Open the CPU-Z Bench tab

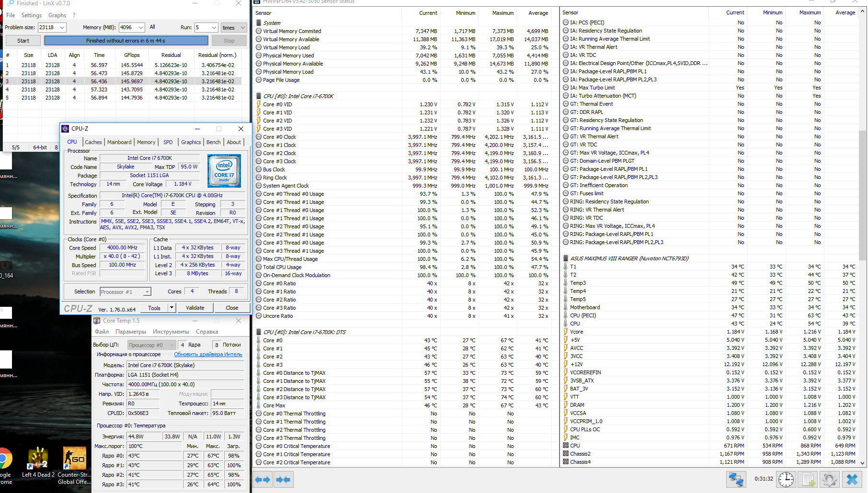[x=214, y=142]
